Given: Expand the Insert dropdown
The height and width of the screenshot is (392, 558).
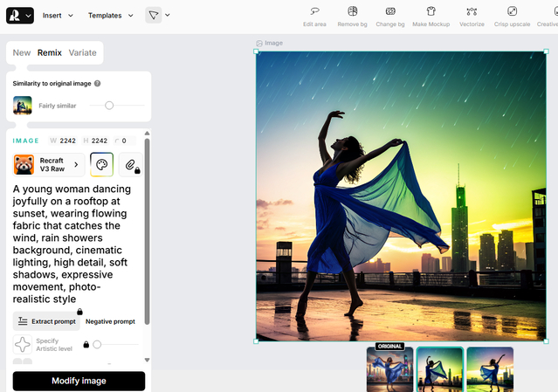Looking at the screenshot, I should coord(58,15).
